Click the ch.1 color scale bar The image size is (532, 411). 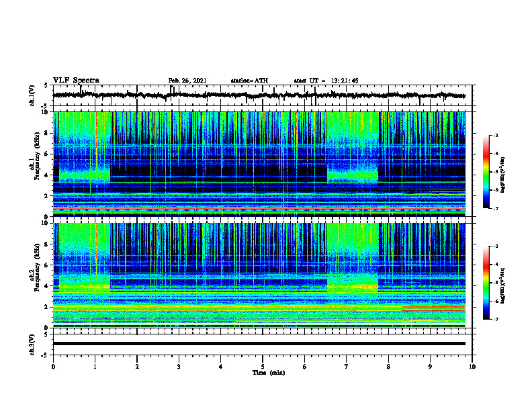(486, 172)
